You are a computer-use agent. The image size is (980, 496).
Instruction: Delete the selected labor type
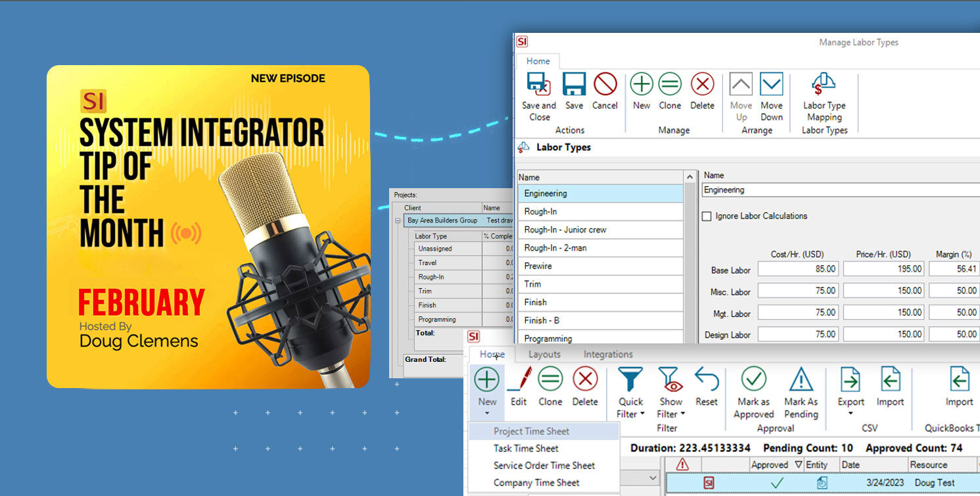pyautogui.click(x=702, y=91)
